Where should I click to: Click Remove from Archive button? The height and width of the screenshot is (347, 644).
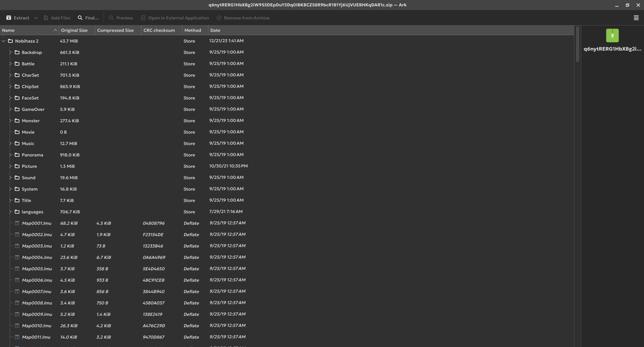243,18
